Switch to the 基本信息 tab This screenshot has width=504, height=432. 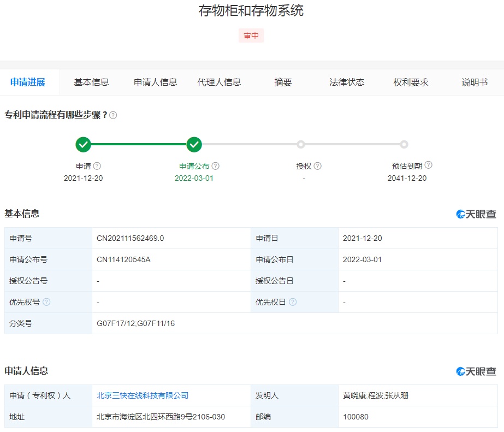pos(91,82)
